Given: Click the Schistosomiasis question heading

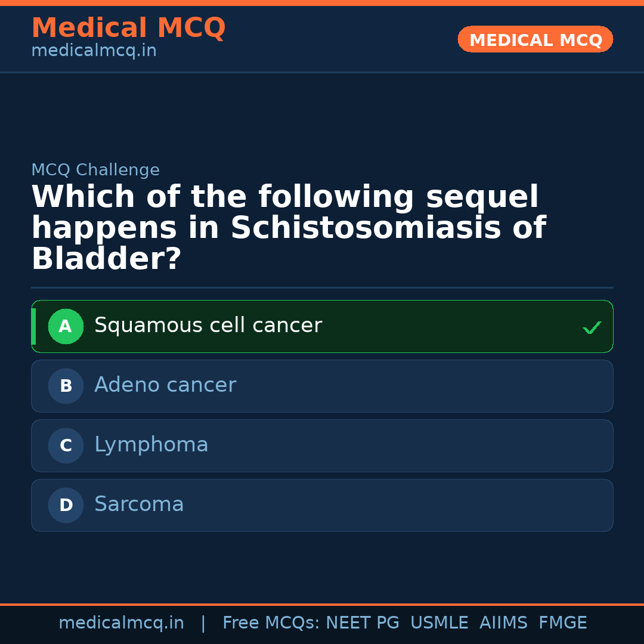Looking at the screenshot, I should [x=288, y=228].
